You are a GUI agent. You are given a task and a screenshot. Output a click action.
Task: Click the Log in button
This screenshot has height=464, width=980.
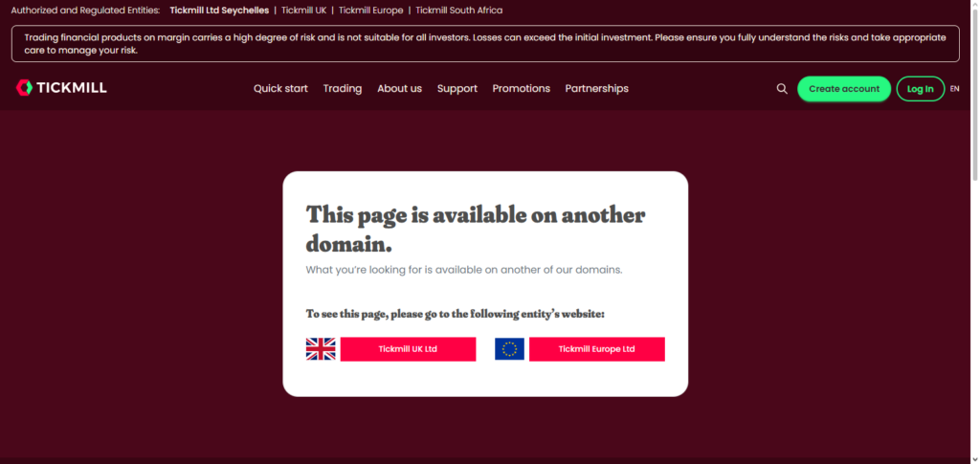[x=920, y=89]
